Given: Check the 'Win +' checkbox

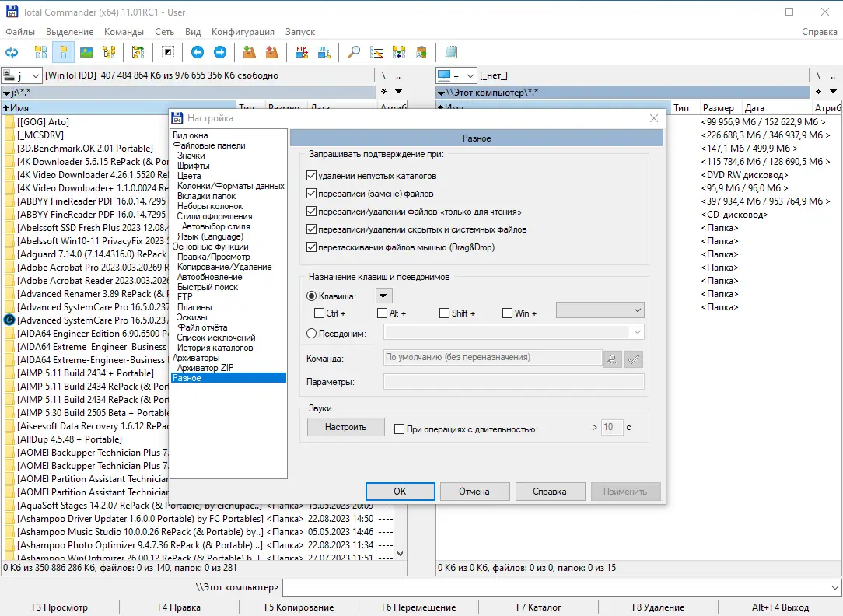Looking at the screenshot, I should pyautogui.click(x=507, y=313).
